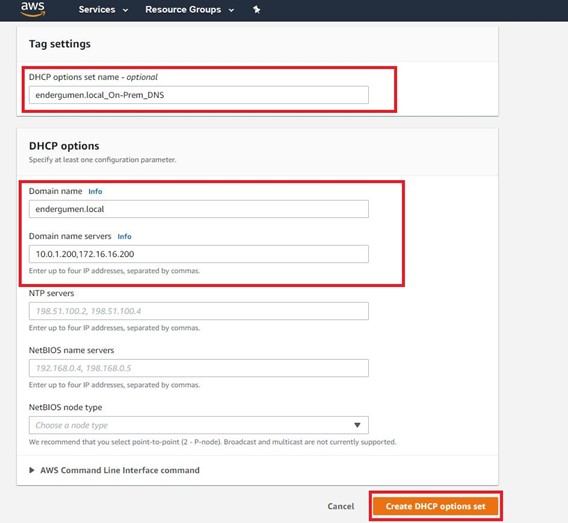This screenshot has height=523, width=568.
Task: Click Info link next to Domain name
Action: (95, 192)
